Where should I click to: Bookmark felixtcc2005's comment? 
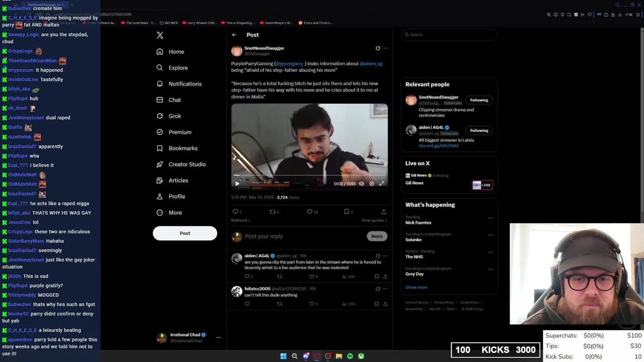click(376, 304)
